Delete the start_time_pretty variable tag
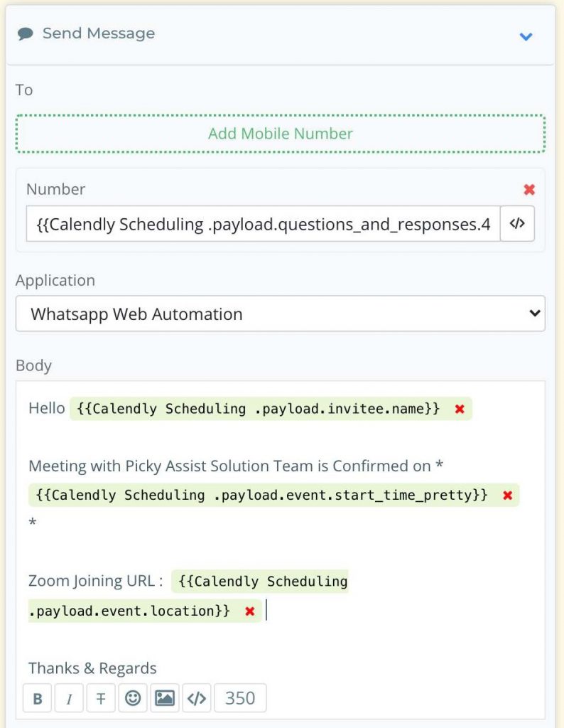 [x=507, y=496]
